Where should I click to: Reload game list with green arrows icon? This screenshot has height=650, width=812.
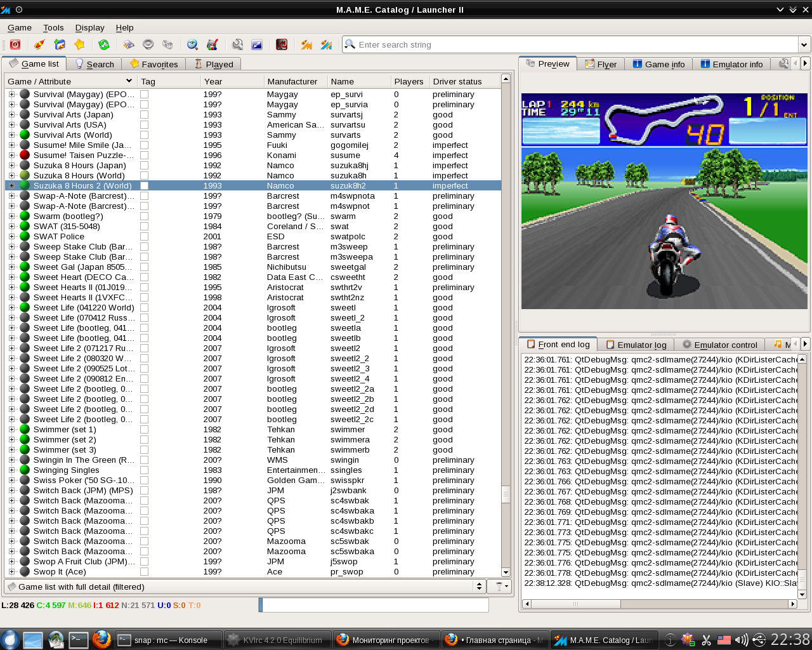(103, 44)
